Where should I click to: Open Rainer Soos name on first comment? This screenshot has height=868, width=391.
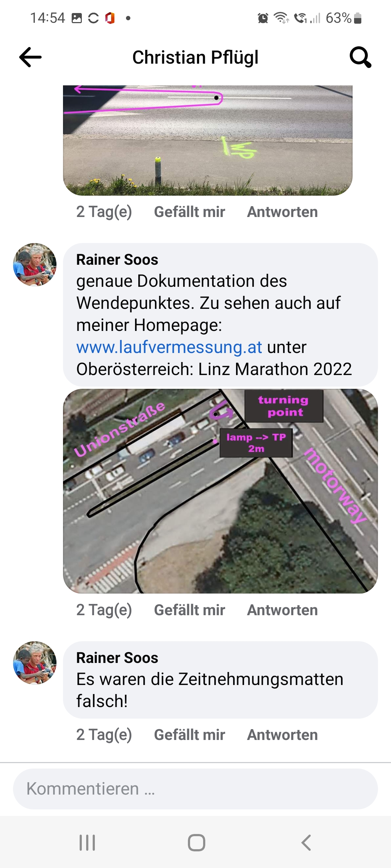tap(117, 260)
